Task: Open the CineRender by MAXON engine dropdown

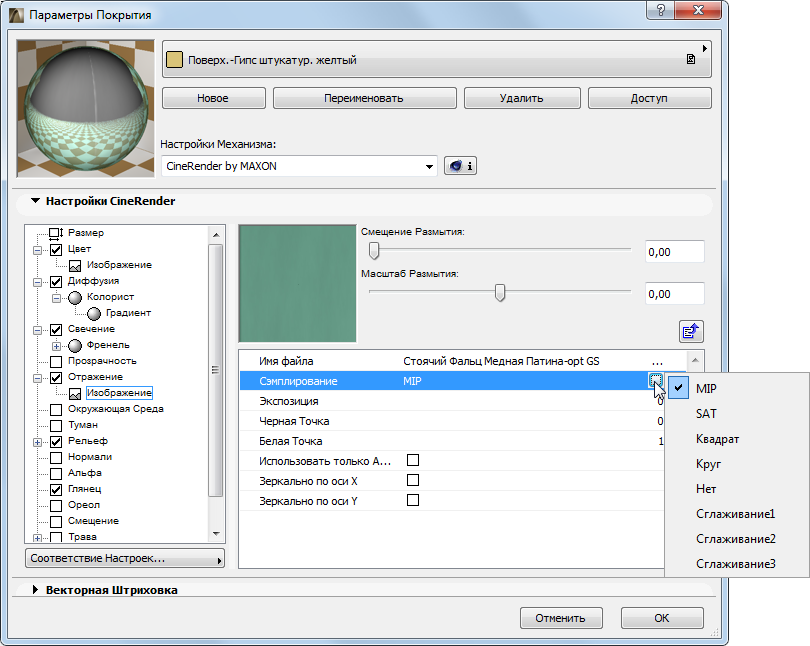Action: coord(429,167)
